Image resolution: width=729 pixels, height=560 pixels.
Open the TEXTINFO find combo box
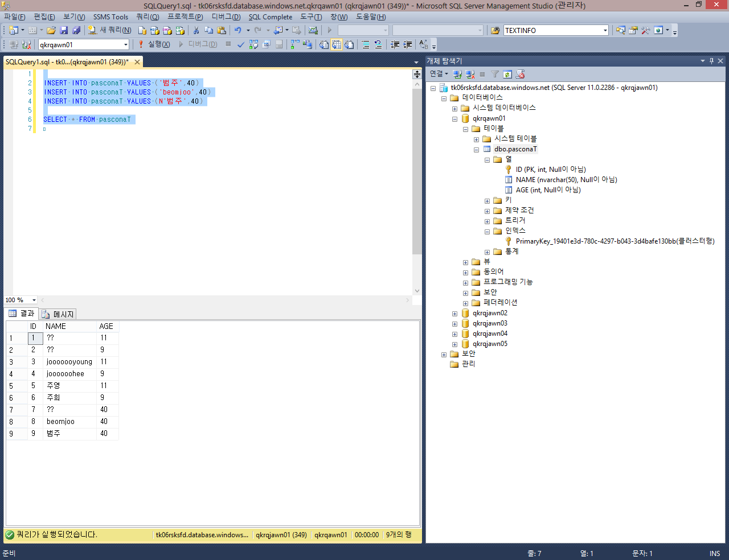tap(605, 30)
